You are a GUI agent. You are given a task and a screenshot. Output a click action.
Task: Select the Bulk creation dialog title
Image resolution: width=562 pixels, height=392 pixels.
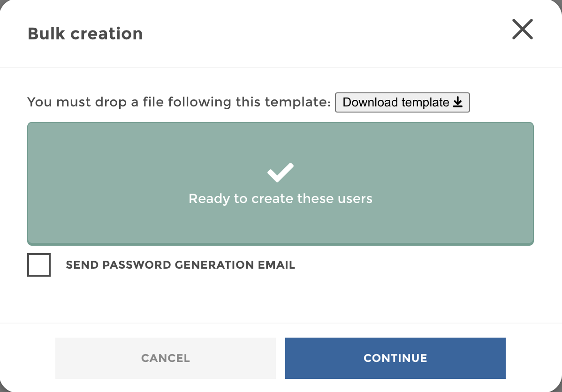[x=85, y=33]
